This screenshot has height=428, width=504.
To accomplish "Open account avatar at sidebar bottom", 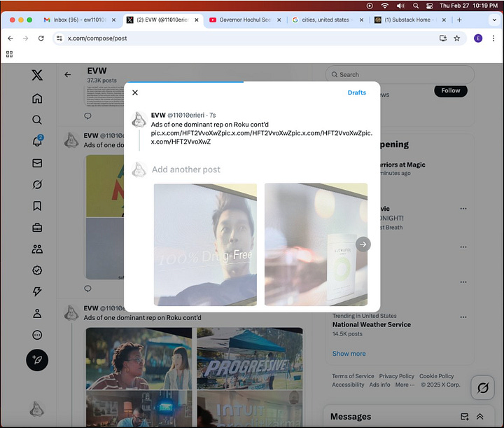I will pos(37,409).
